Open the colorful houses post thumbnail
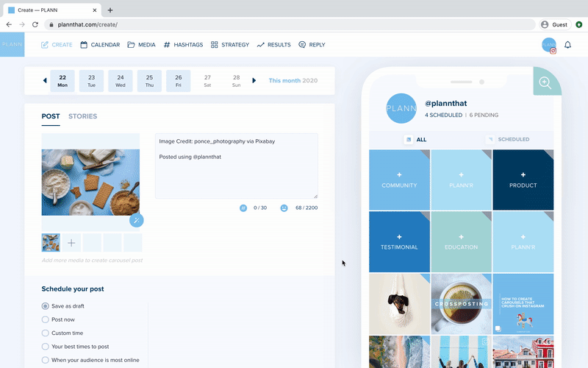Viewport: 588px width, 368px height. coord(523,352)
